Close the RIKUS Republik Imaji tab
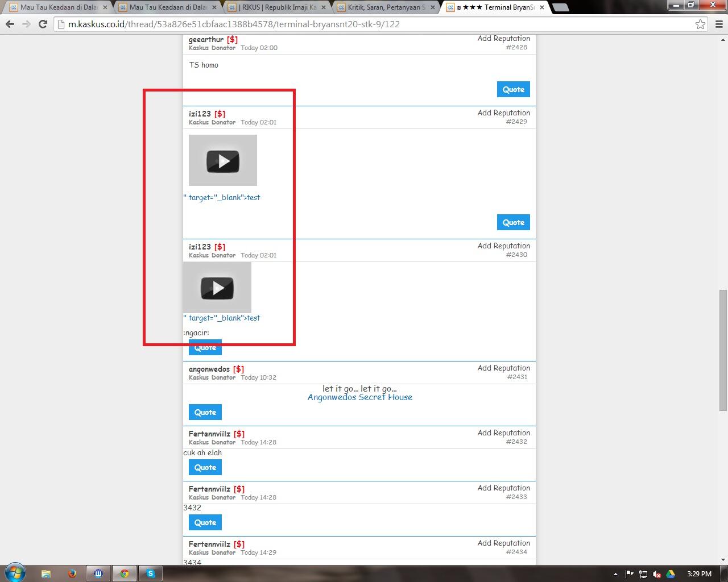The width and height of the screenshot is (728, 582). click(x=323, y=7)
